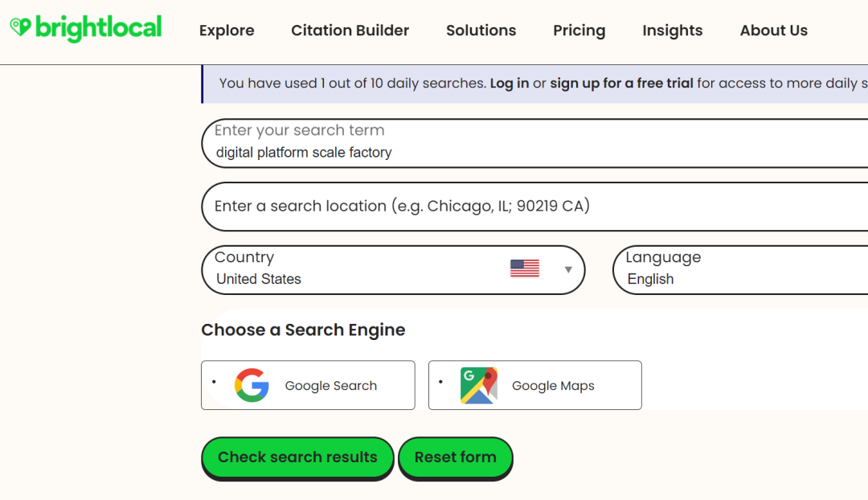
Task: Expand the Country dropdown arrow
Action: 568,269
